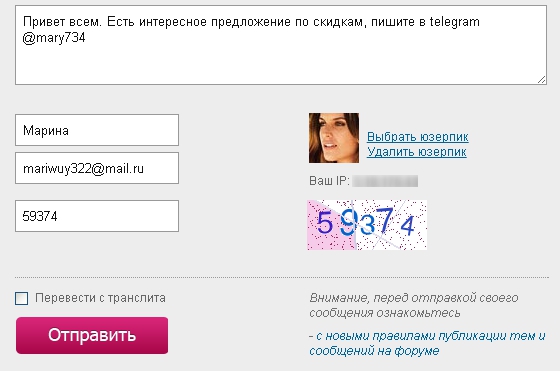Focus the message text area
Viewport: 560px width, 371px height.
(x=281, y=45)
